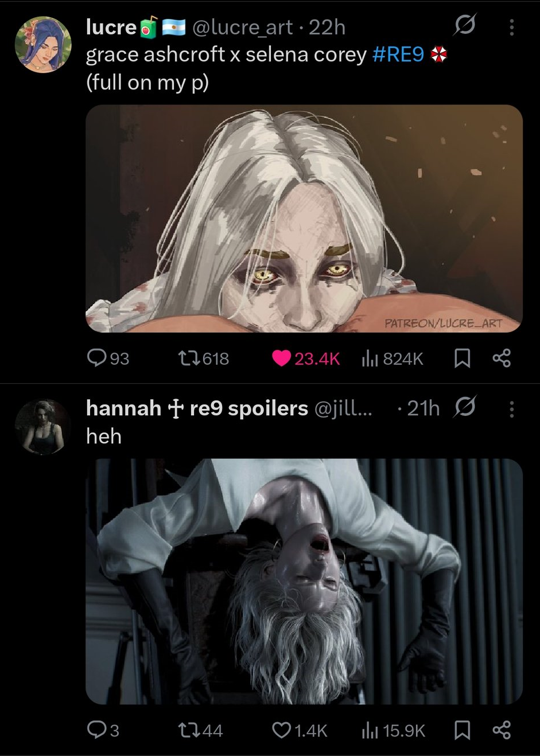Viewport: 540px width, 756px height.
Task: Share lucre's post
Action: tap(502, 358)
